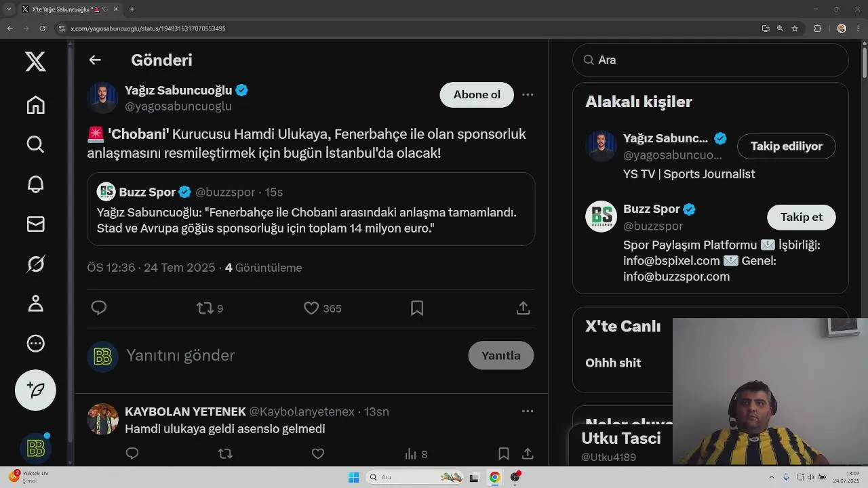868x488 pixels.
Task: Open the Windows Start button
Action: pyautogui.click(x=353, y=477)
